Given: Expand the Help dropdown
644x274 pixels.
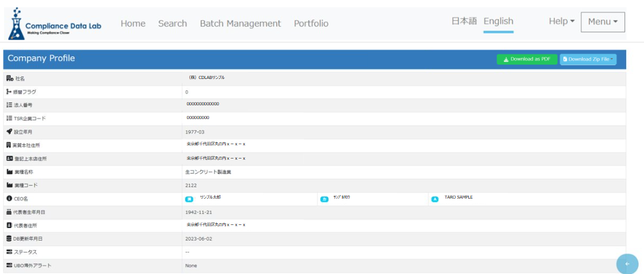Looking at the screenshot, I should pyautogui.click(x=562, y=22).
